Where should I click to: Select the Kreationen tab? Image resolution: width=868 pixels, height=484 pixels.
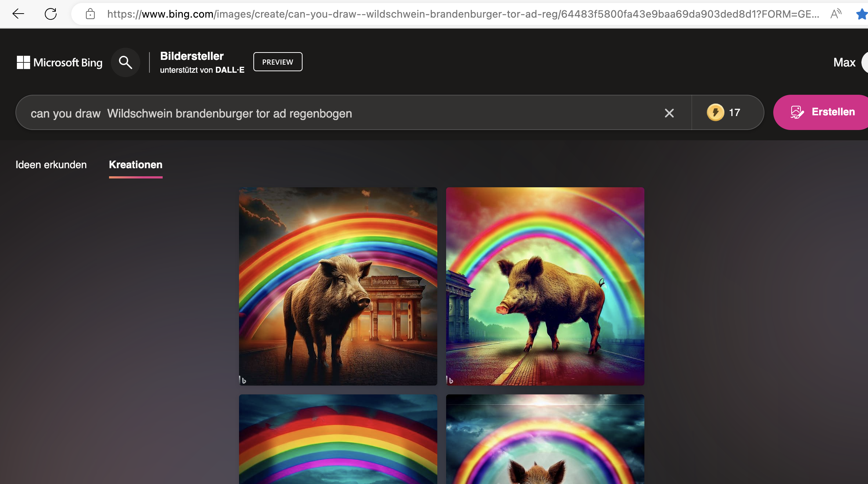(135, 165)
